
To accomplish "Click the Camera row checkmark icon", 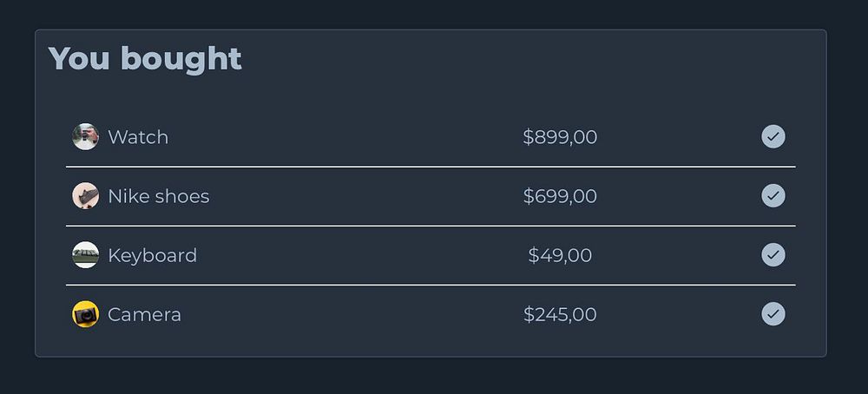I will pos(773,314).
